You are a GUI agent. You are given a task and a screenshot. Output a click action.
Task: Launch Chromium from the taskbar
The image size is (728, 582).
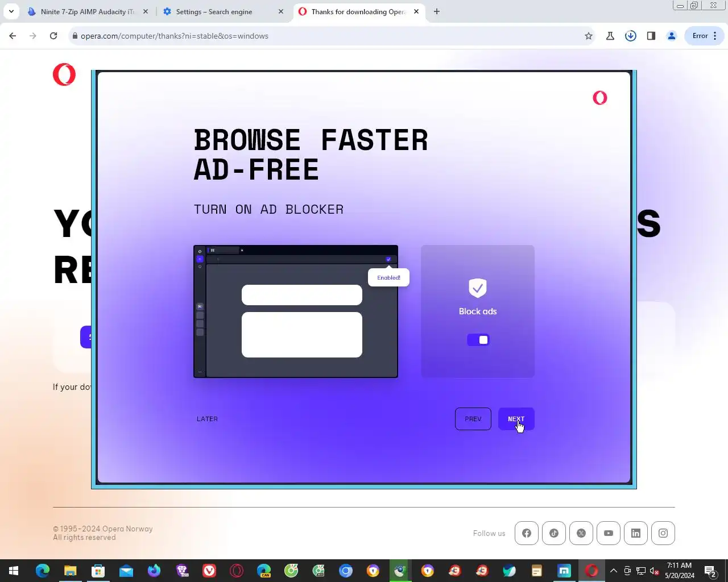pos(346,571)
